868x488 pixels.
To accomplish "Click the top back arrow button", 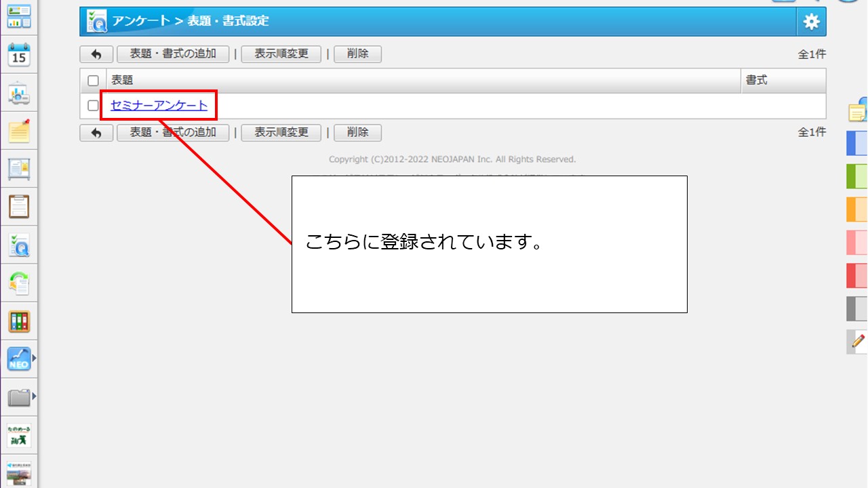I will (x=96, y=54).
